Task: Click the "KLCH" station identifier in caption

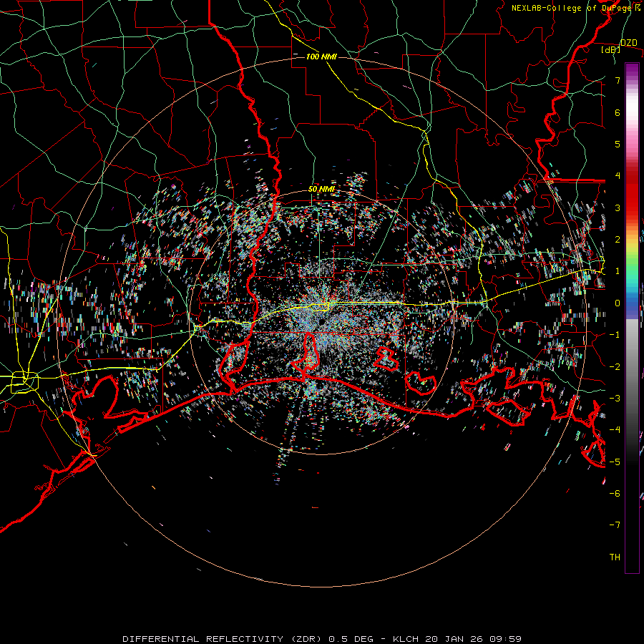Action: (x=406, y=639)
